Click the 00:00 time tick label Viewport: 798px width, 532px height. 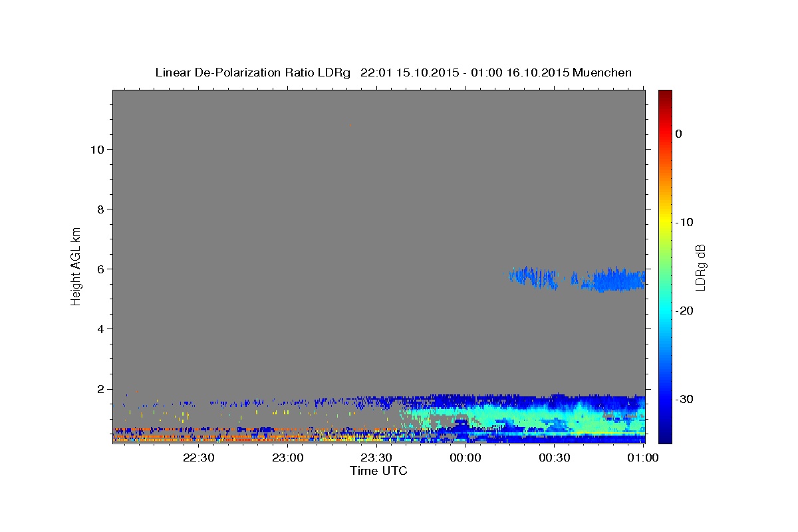tap(465, 458)
